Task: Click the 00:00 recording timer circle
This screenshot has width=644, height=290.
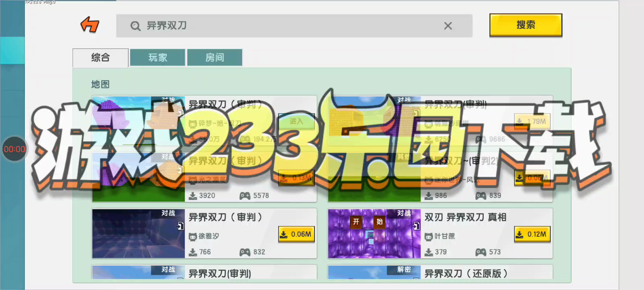Action: [14, 149]
